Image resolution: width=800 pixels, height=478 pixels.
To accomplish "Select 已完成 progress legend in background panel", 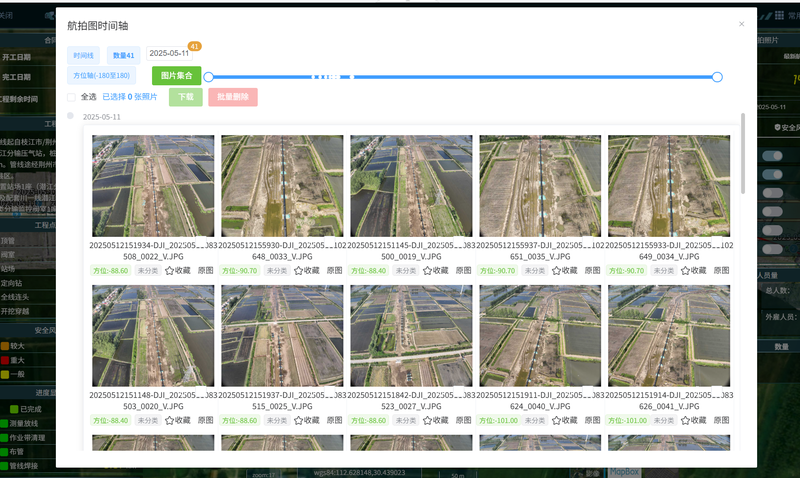I will [x=26, y=409].
